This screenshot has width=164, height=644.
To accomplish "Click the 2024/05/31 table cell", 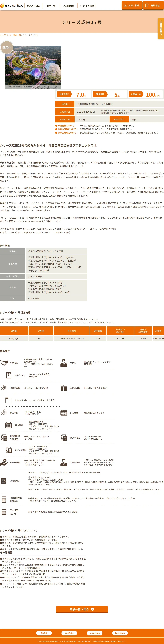I will point(14,339).
